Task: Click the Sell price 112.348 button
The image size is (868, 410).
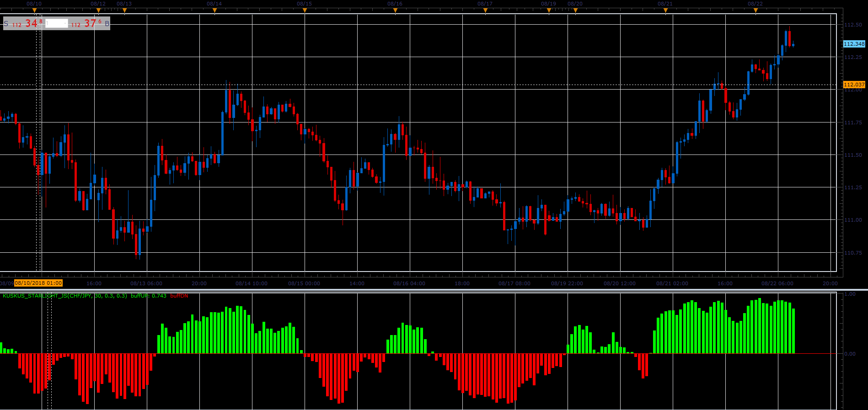Action: coord(23,23)
